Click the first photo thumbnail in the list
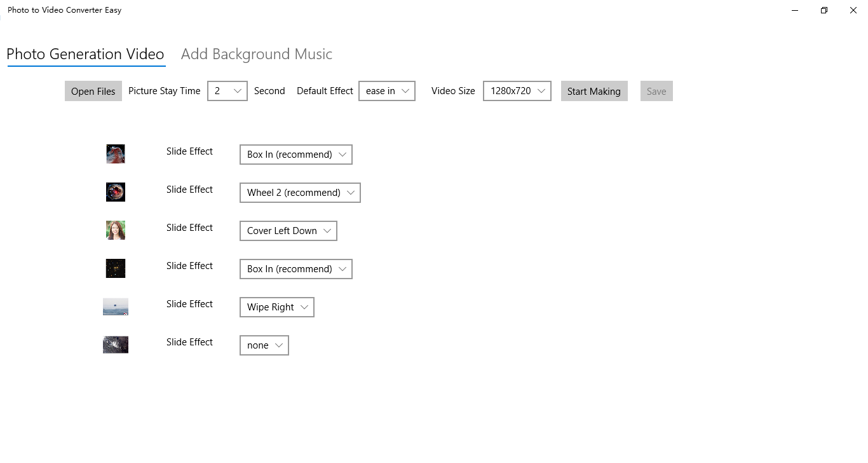868x463 pixels. 116,154
